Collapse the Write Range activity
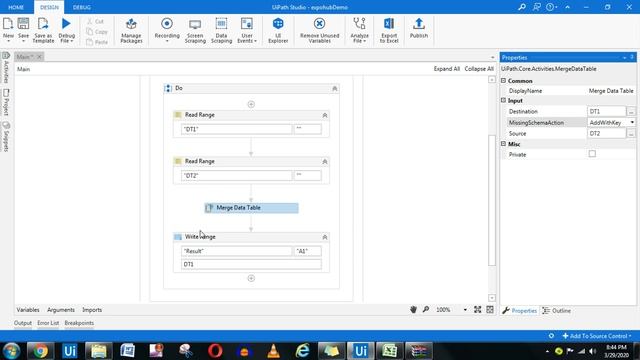 325,237
